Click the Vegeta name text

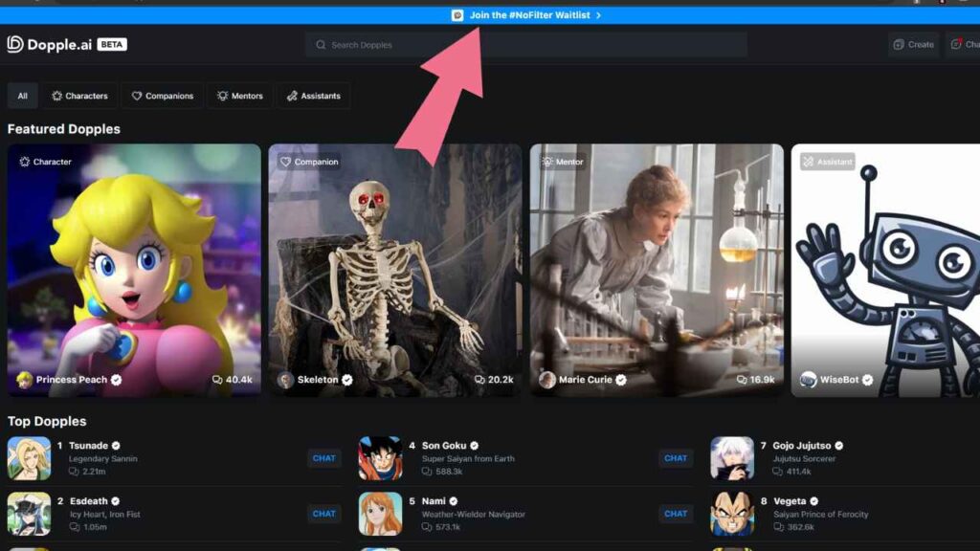790,501
